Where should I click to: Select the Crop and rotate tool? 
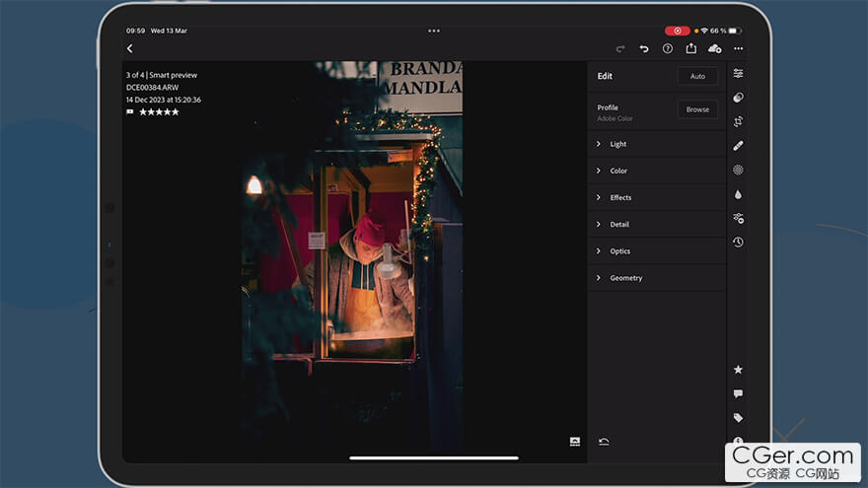(738, 121)
